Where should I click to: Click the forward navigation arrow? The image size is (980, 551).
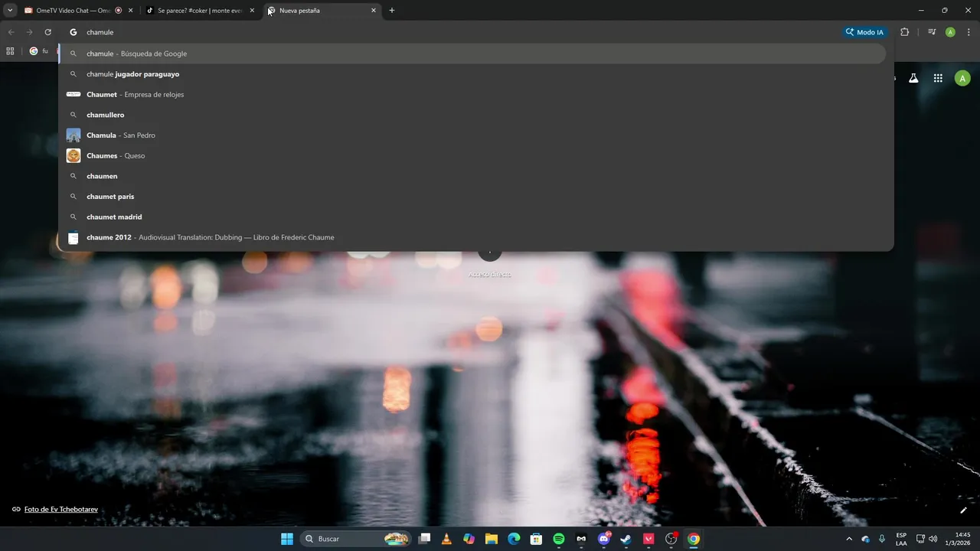click(29, 32)
